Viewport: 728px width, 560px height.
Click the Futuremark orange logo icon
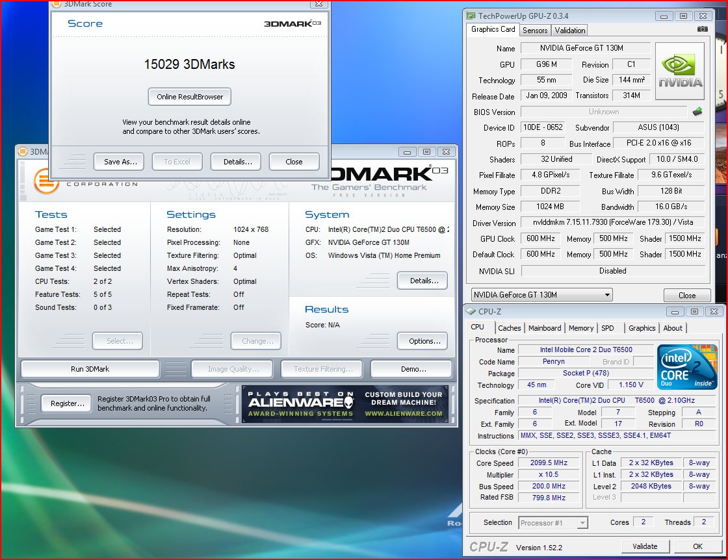click(46, 181)
